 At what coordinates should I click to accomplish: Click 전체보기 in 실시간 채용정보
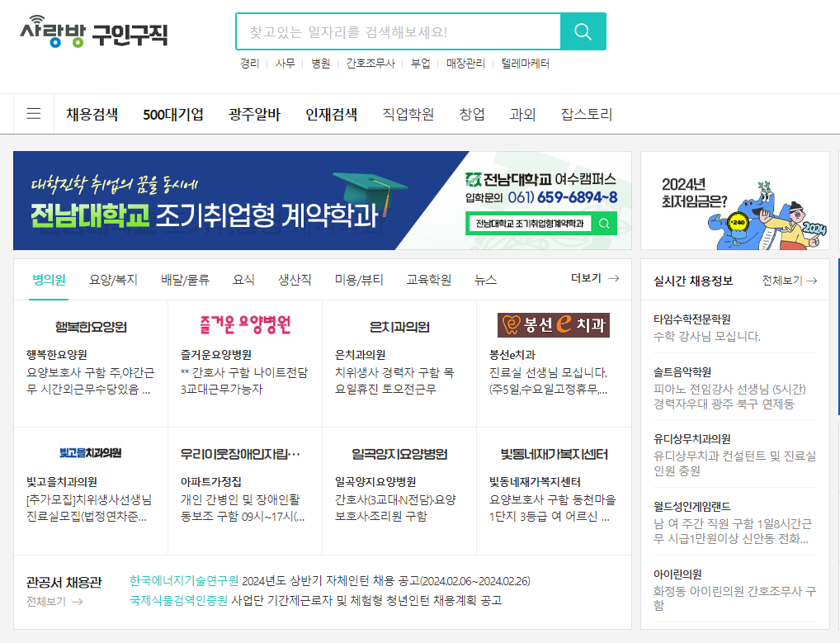click(x=782, y=281)
